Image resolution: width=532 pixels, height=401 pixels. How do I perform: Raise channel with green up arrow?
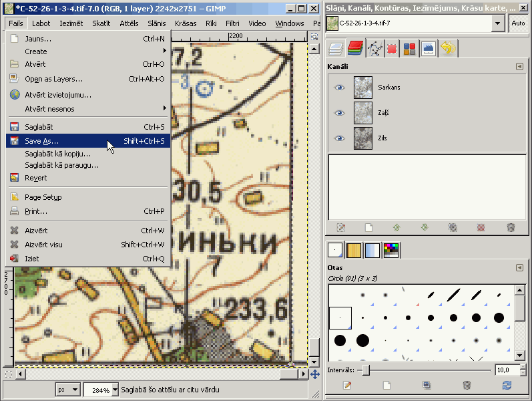pos(396,227)
